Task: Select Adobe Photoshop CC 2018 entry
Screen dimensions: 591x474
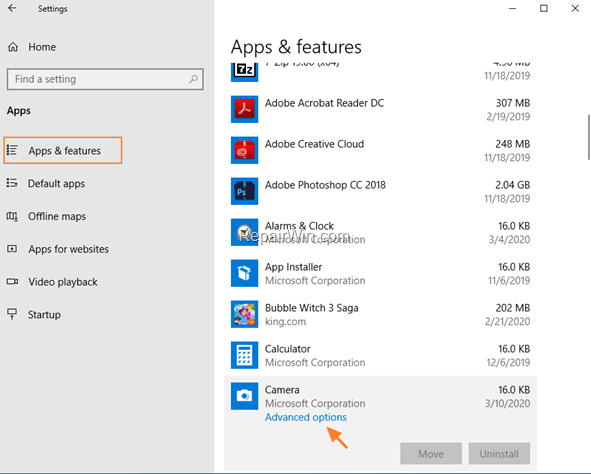Action: tap(380, 191)
